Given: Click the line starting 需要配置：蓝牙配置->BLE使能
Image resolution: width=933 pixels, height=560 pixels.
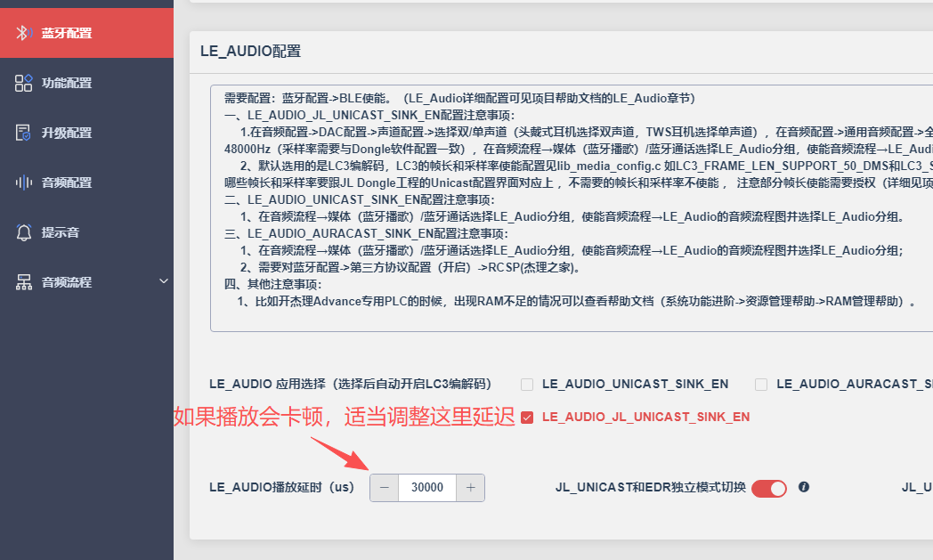Looking at the screenshot, I should point(459,98).
